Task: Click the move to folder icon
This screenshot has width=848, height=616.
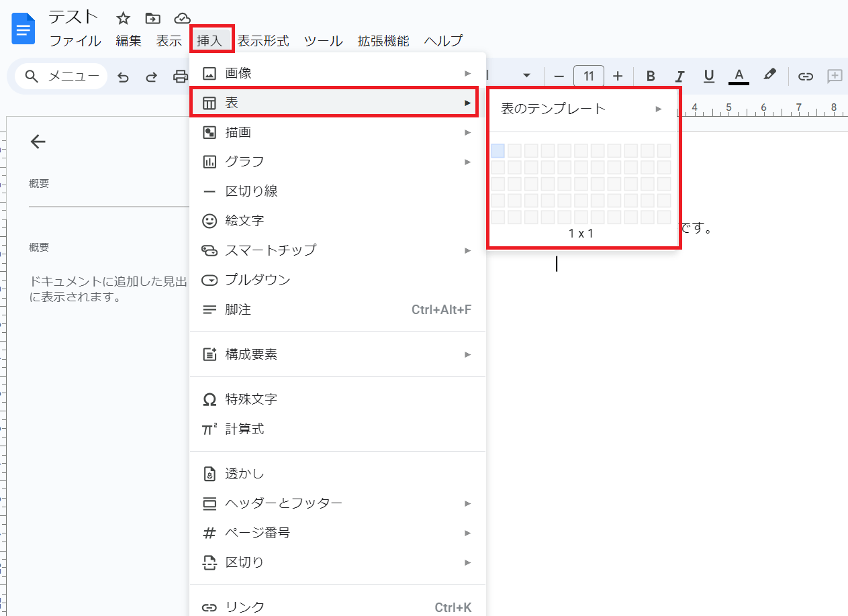Action: coord(152,18)
